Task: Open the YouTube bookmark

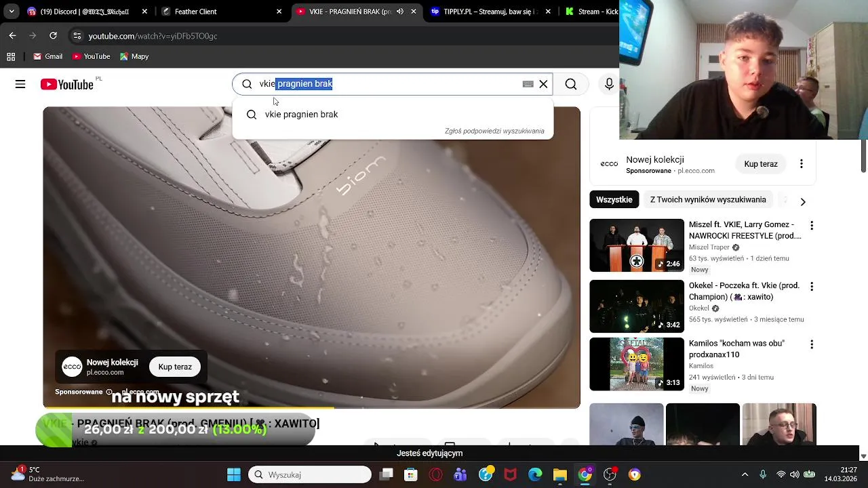Action: [91, 56]
